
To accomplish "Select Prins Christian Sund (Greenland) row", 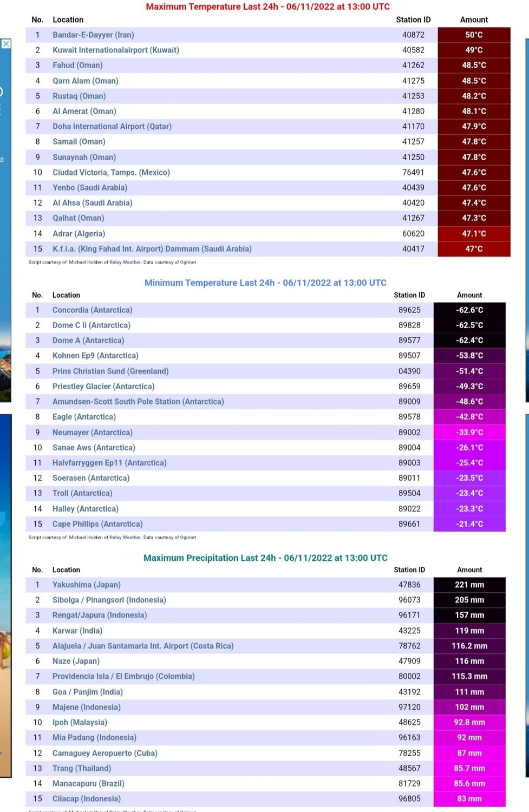I will click(110, 371).
